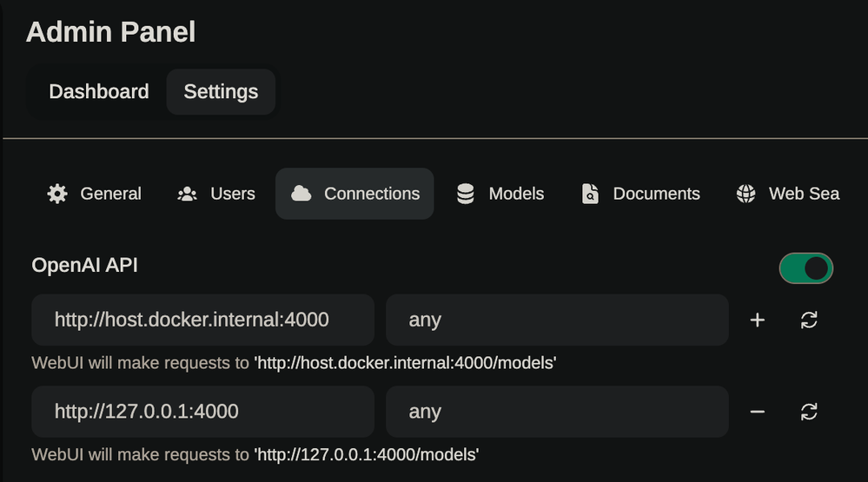
Task: Click the database icon beside Models
Action: click(x=466, y=194)
